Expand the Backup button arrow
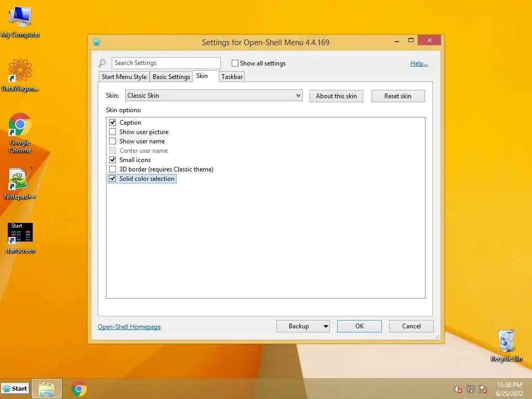The width and height of the screenshot is (532, 399). pos(325,326)
